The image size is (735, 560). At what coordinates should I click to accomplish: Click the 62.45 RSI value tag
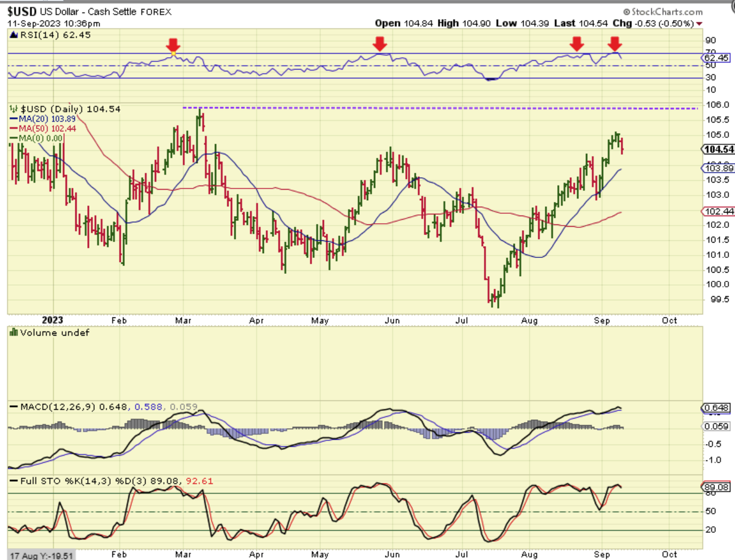[x=717, y=58]
